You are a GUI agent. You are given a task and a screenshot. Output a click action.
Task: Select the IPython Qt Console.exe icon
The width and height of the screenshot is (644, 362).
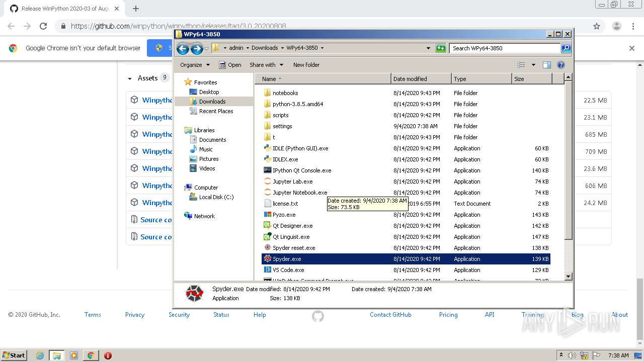pyautogui.click(x=268, y=170)
